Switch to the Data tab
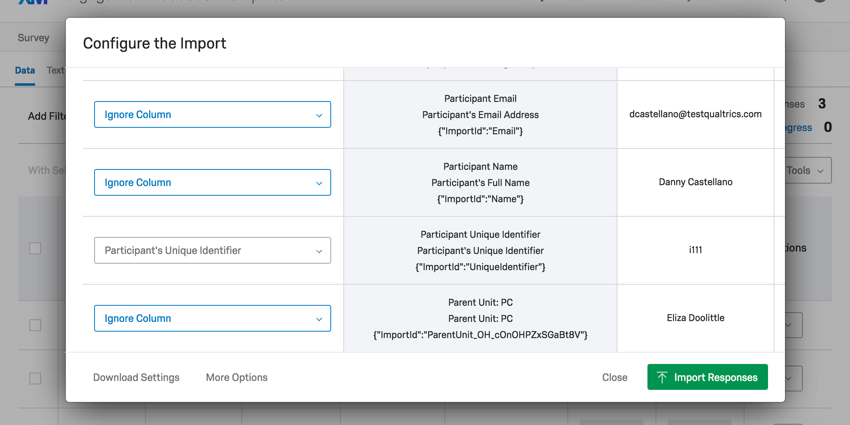This screenshot has height=425, width=850. click(x=25, y=71)
